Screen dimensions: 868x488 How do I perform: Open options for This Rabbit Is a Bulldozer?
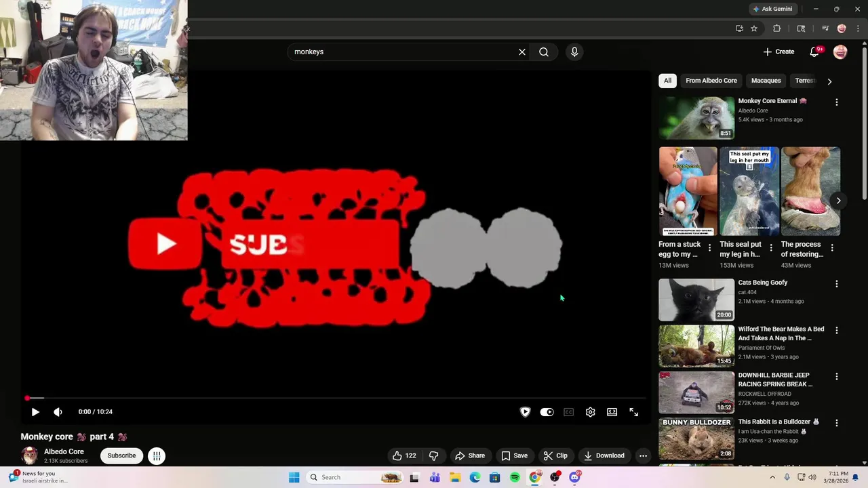coord(836,423)
